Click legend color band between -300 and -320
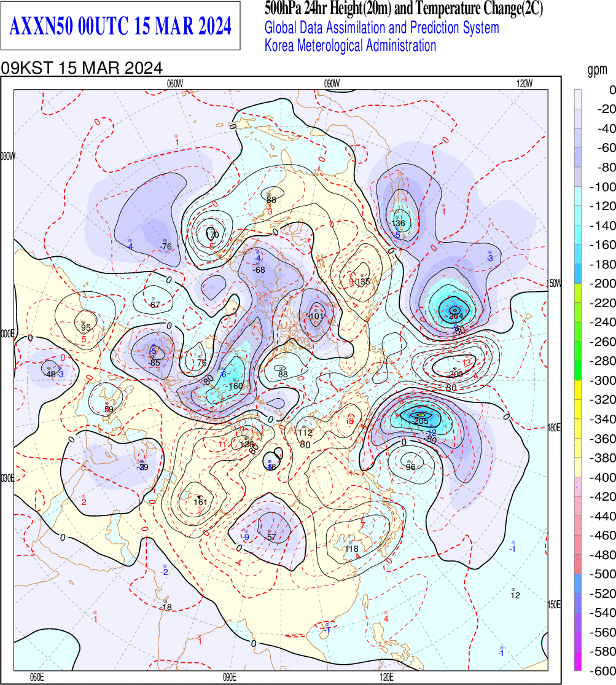The height and width of the screenshot is (685, 616). 577,389
